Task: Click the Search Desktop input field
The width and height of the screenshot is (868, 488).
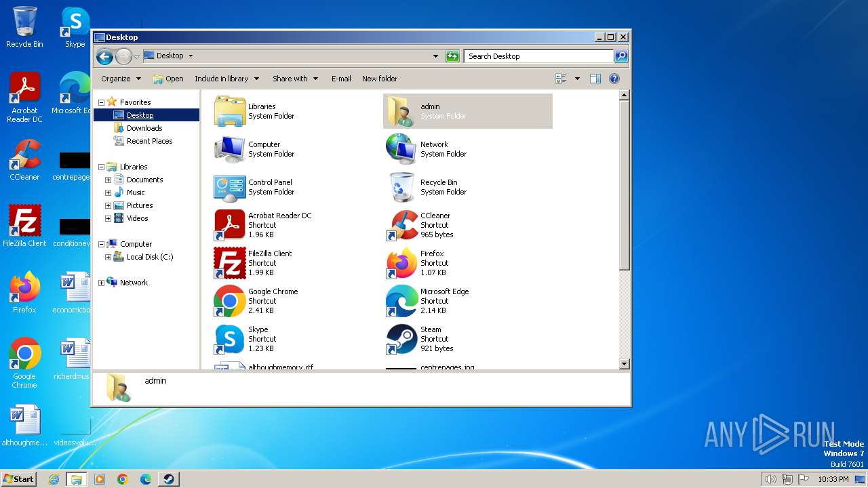Action: [539, 56]
